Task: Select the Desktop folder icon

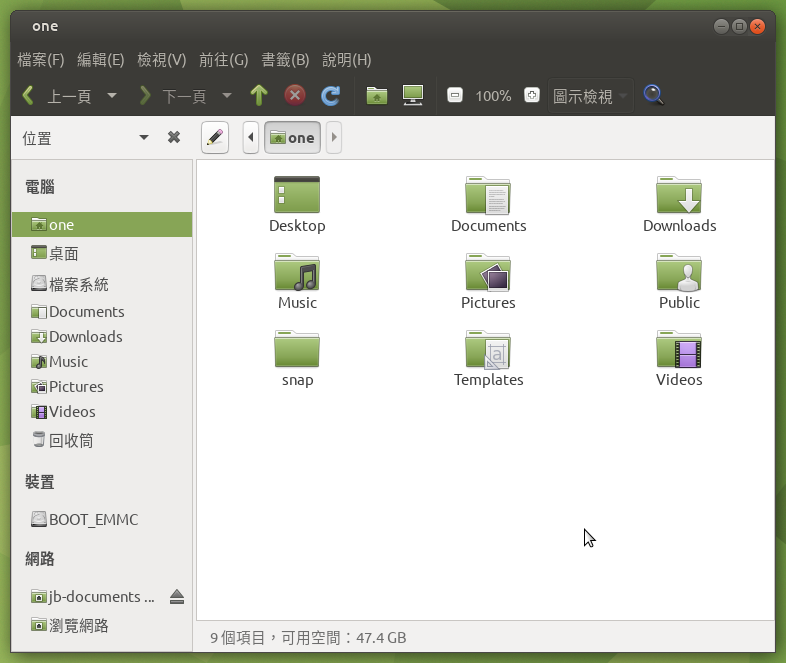Action: coord(297,195)
